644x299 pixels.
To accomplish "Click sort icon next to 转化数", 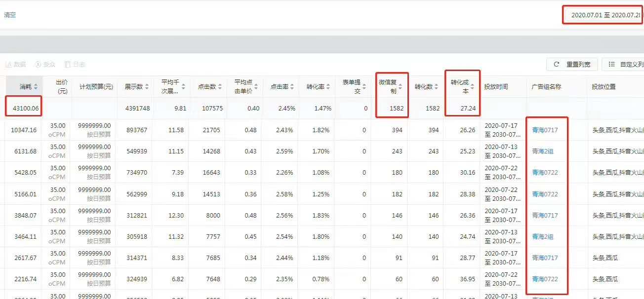I will (x=437, y=87).
